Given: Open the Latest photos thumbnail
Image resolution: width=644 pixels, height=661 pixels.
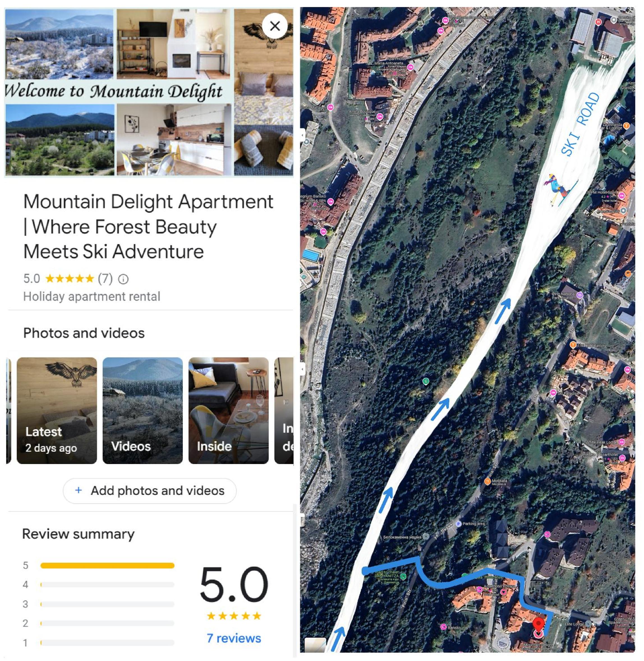Looking at the screenshot, I should tap(57, 410).
